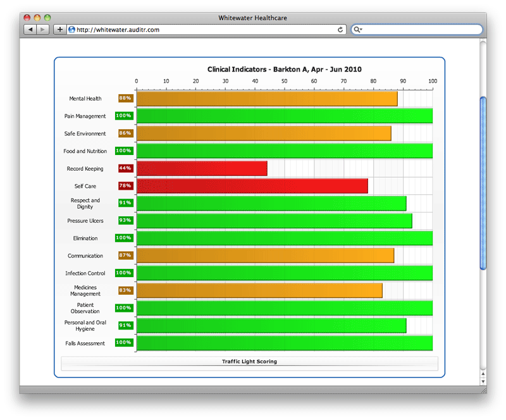The image size is (506, 420).
Task: Click the browser back arrow button
Action: pyautogui.click(x=30, y=30)
